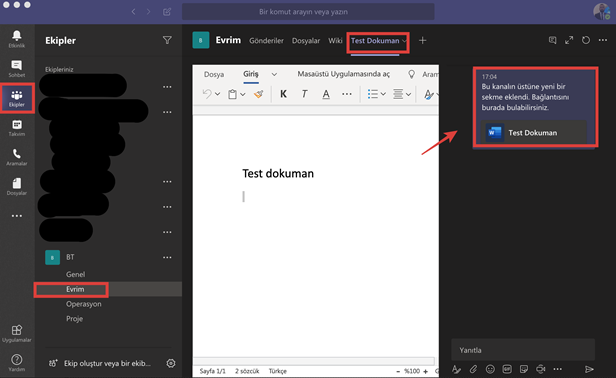Go back with the navigation arrow
Image resolution: width=616 pixels, height=378 pixels.
(x=134, y=12)
